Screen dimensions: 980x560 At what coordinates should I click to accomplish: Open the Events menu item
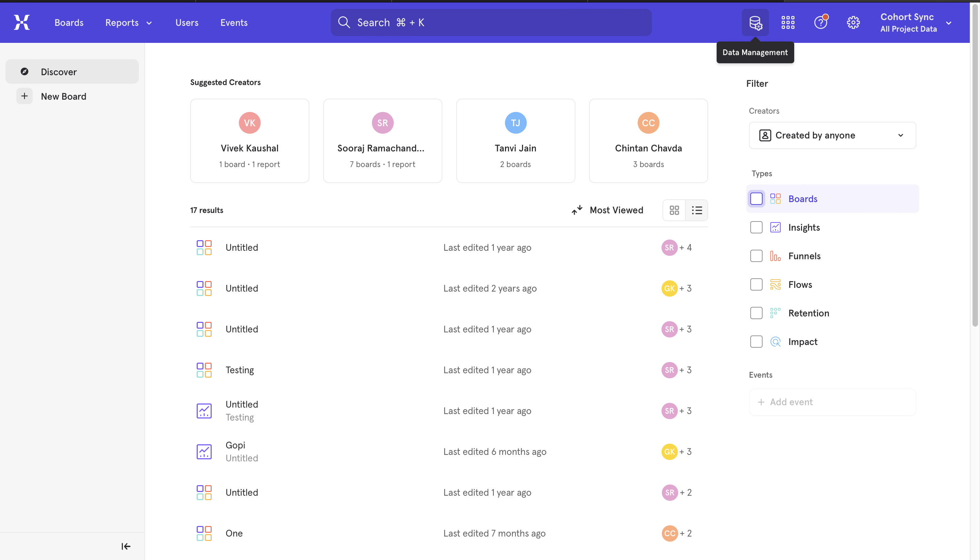point(234,23)
